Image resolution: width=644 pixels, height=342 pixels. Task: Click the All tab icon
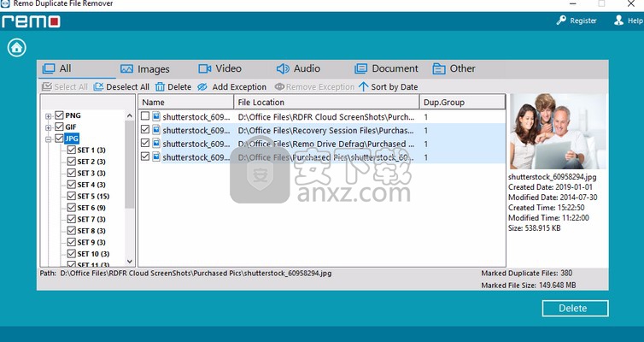(49, 68)
